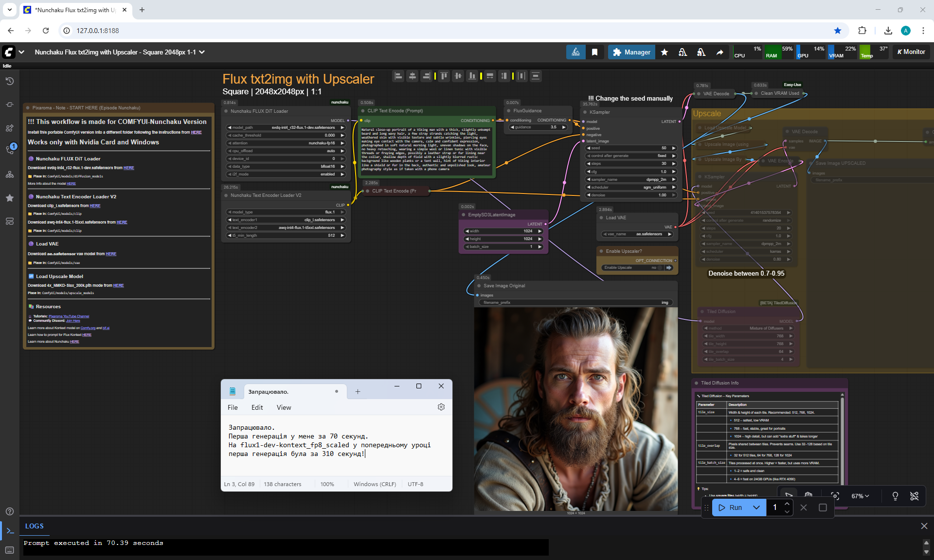Click the bookmark icon in the top toolbar

[594, 52]
